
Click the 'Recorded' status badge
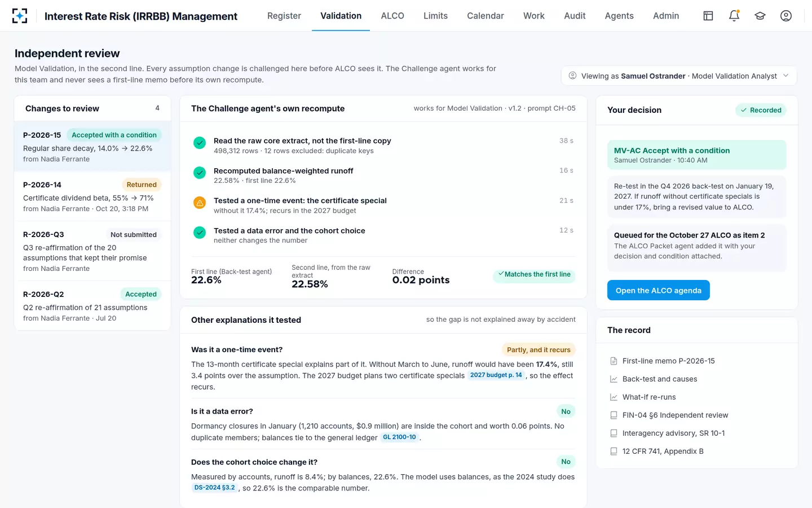coord(761,110)
